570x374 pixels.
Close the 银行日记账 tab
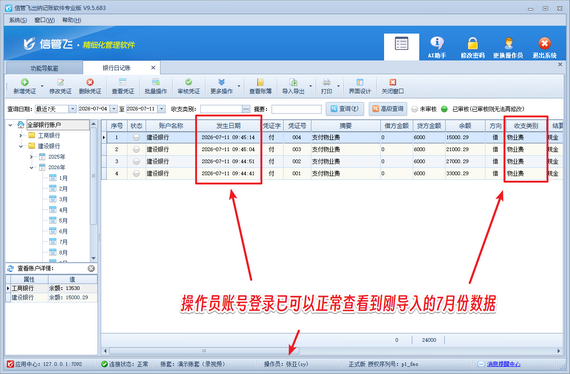pos(153,68)
